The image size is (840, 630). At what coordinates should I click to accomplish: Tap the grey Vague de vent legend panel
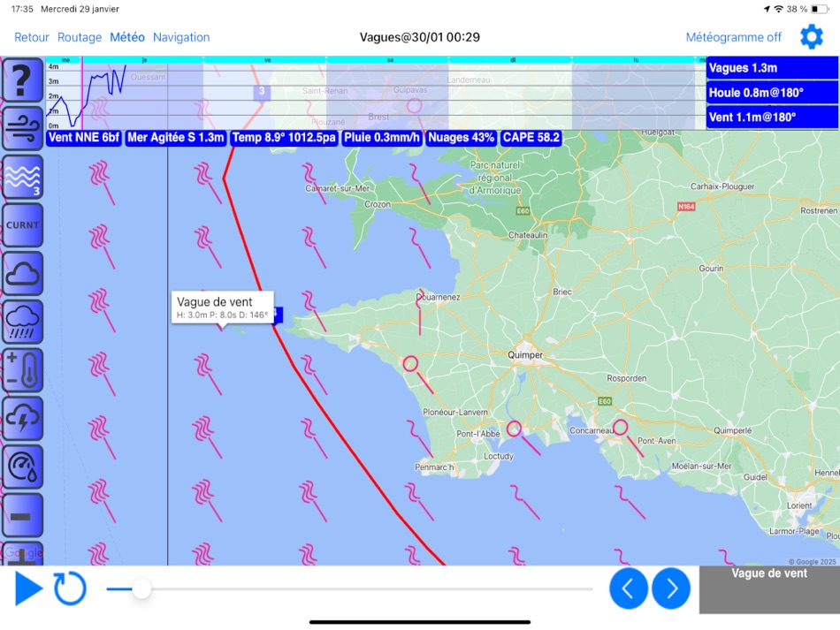769,589
